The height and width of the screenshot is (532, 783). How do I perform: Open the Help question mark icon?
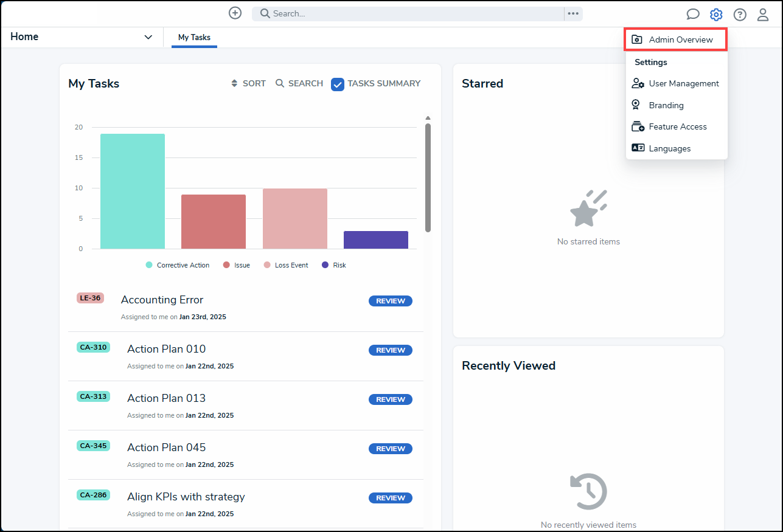pos(740,14)
